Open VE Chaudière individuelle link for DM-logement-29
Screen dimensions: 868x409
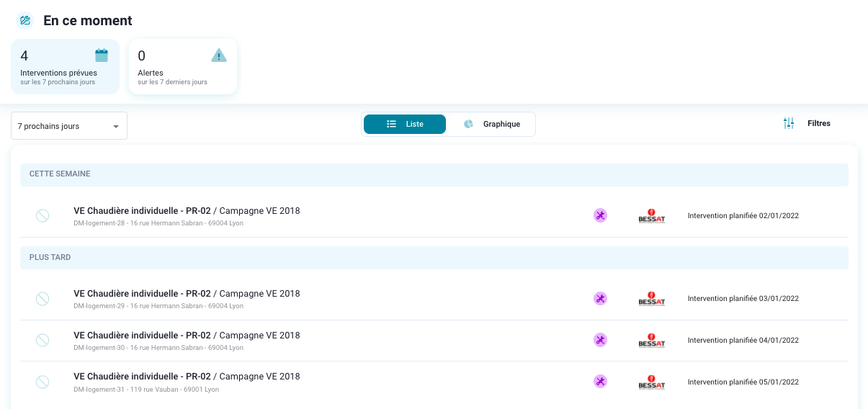click(x=142, y=294)
